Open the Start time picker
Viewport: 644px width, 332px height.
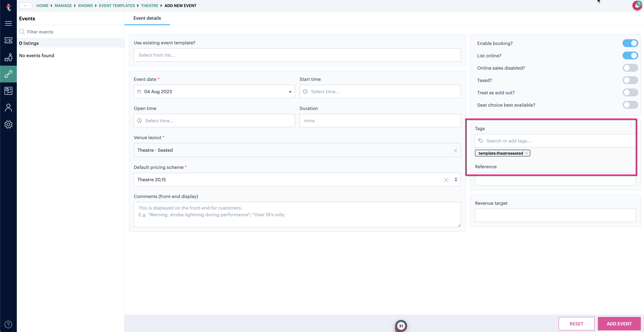pos(380,91)
